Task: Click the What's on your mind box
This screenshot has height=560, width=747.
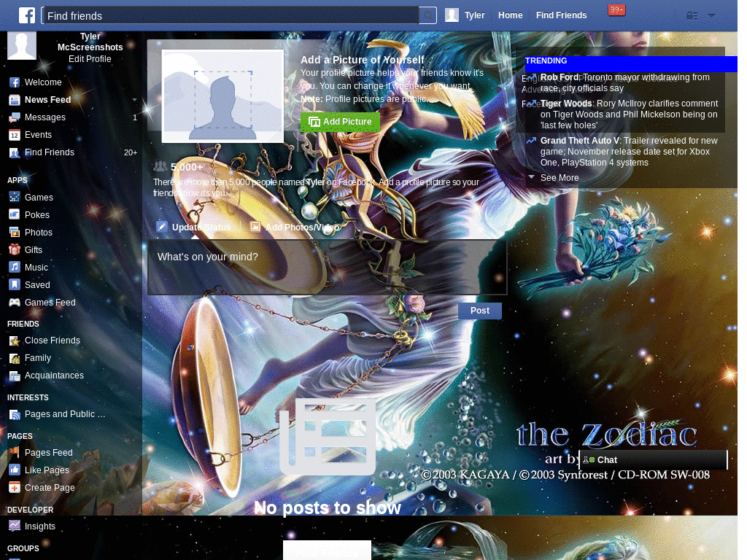Action: pos(327,267)
